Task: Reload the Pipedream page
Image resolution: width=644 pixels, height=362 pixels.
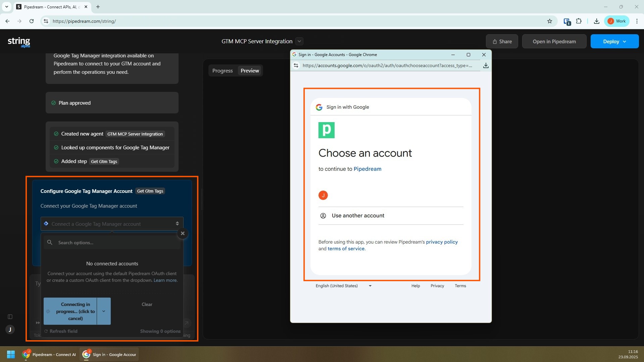Action: coord(32,21)
